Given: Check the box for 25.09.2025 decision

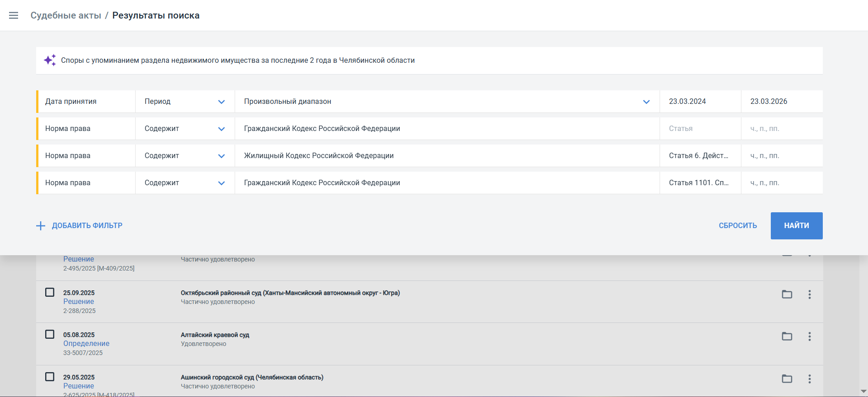Looking at the screenshot, I should pos(50,292).
